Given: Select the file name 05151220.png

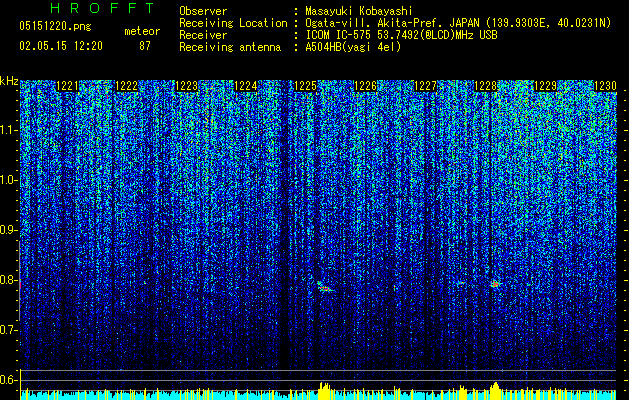Looking at the screenshot, I should pos(55,26).
